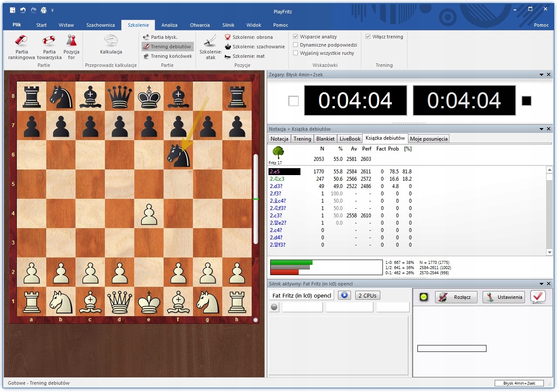Click the Fritz 17 tree icon

(278, 153)
